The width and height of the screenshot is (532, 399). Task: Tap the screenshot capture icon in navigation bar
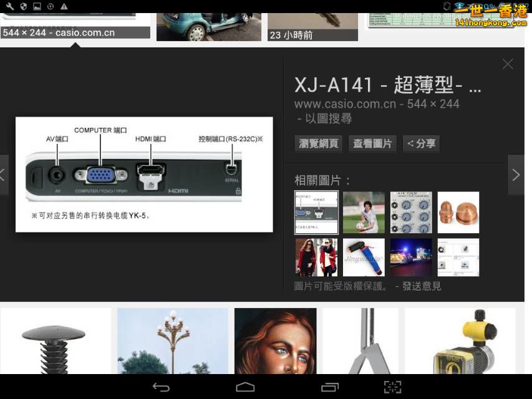pyautogui.click(x=392, y=387)
